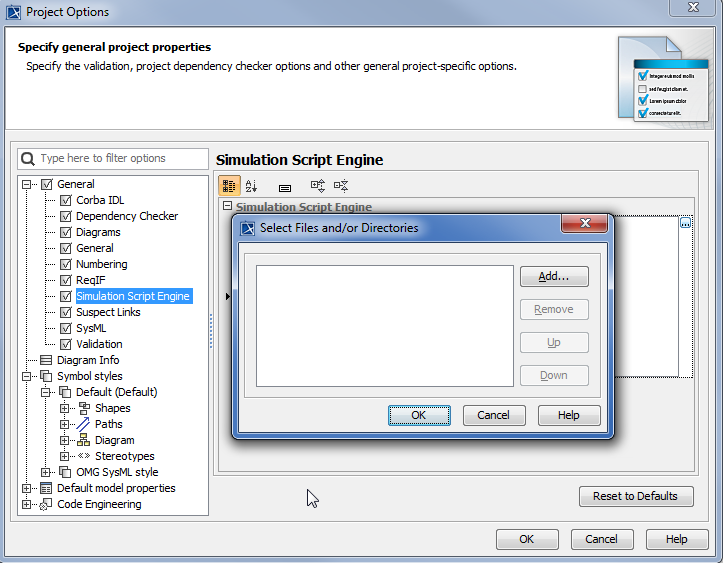Click the vertical panel splitter handle dots

pos(211,331)
